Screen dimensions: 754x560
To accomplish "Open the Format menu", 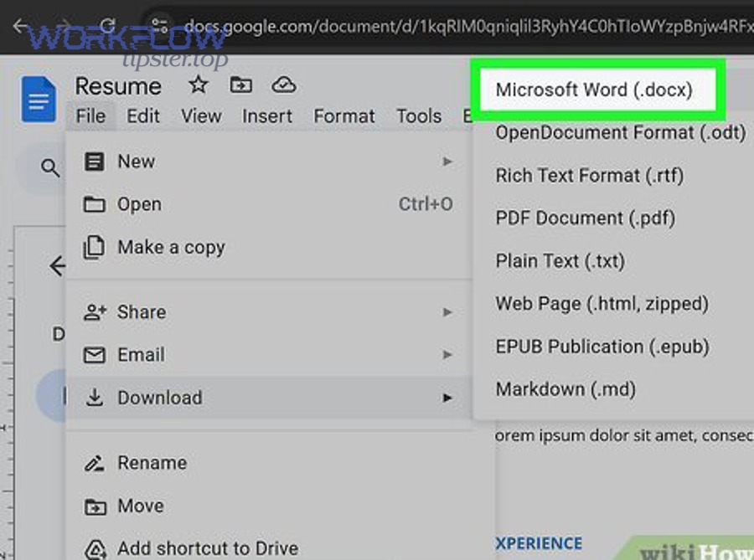I will tap(344, 116).
